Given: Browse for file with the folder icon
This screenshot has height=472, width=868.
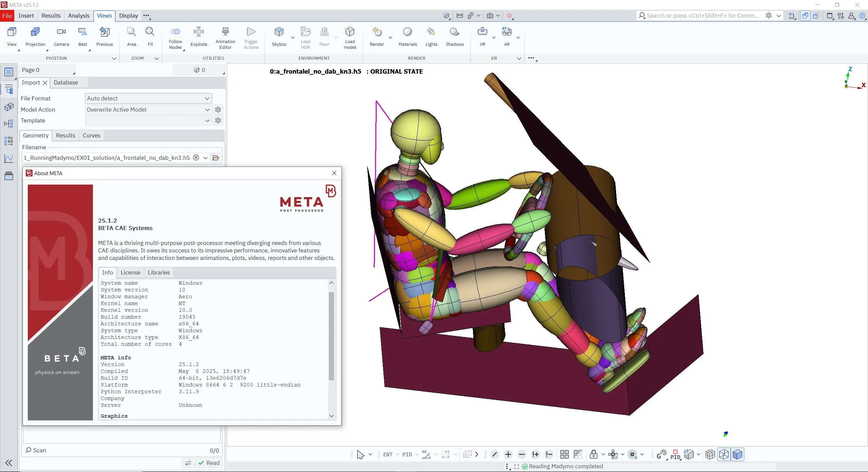Looking at the screenshot, I should (x=216, y=158).
